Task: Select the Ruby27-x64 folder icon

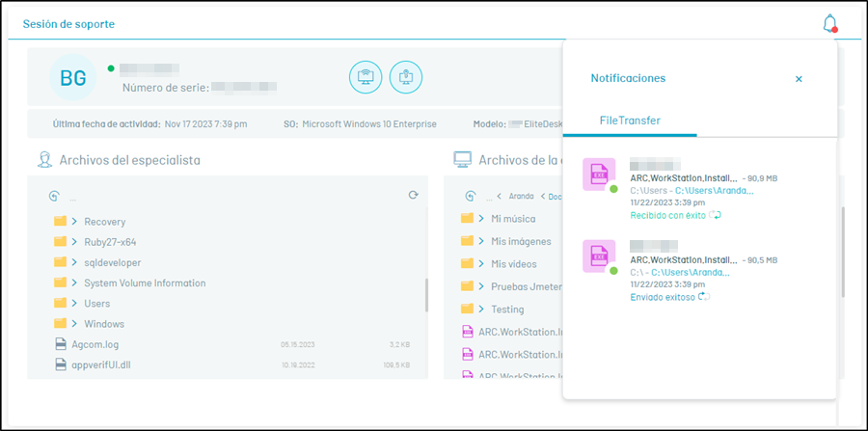Action: 61,242
